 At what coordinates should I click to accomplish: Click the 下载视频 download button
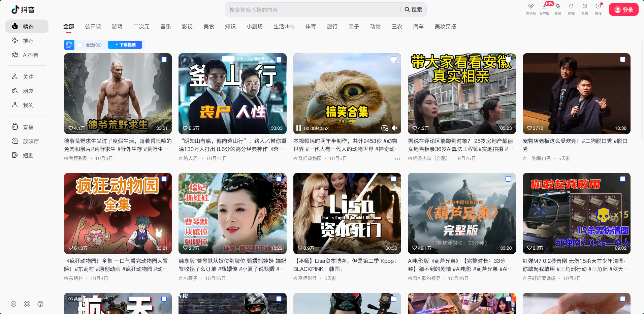[x=125, y=45]
